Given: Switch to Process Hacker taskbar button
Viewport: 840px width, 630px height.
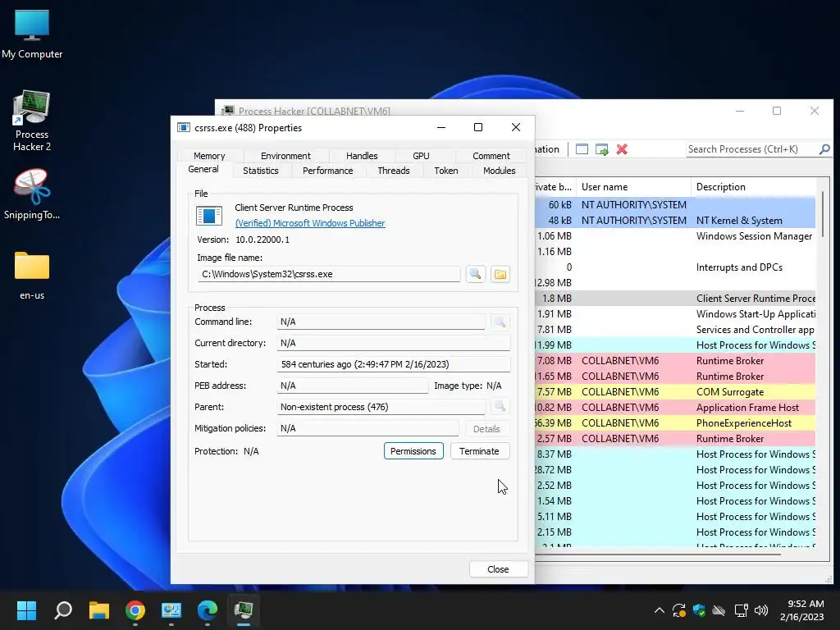Looking at the screenshot, I should pyautogui.click(x=243, y=610).
